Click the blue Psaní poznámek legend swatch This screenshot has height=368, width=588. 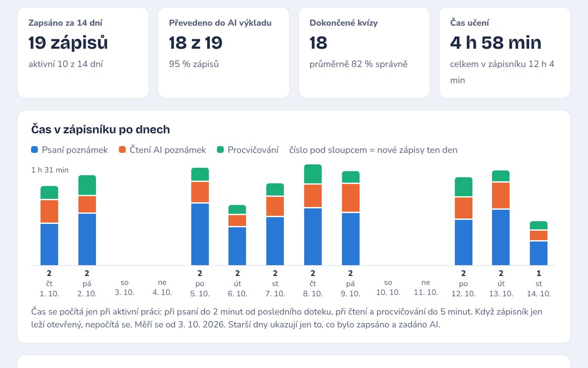pos(34,149)
